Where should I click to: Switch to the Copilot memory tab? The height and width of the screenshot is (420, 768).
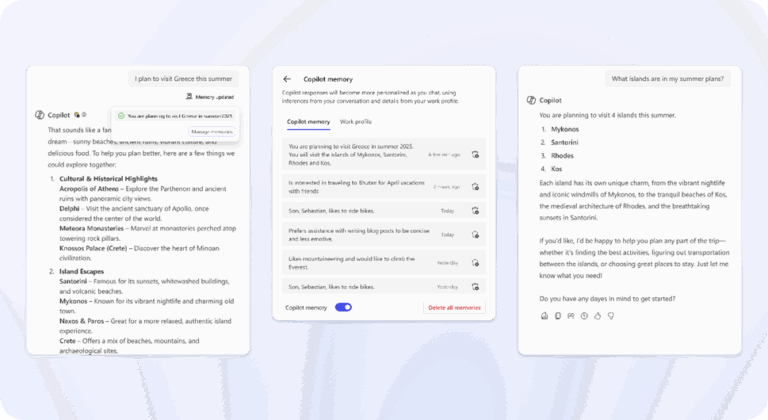(309, 122)
